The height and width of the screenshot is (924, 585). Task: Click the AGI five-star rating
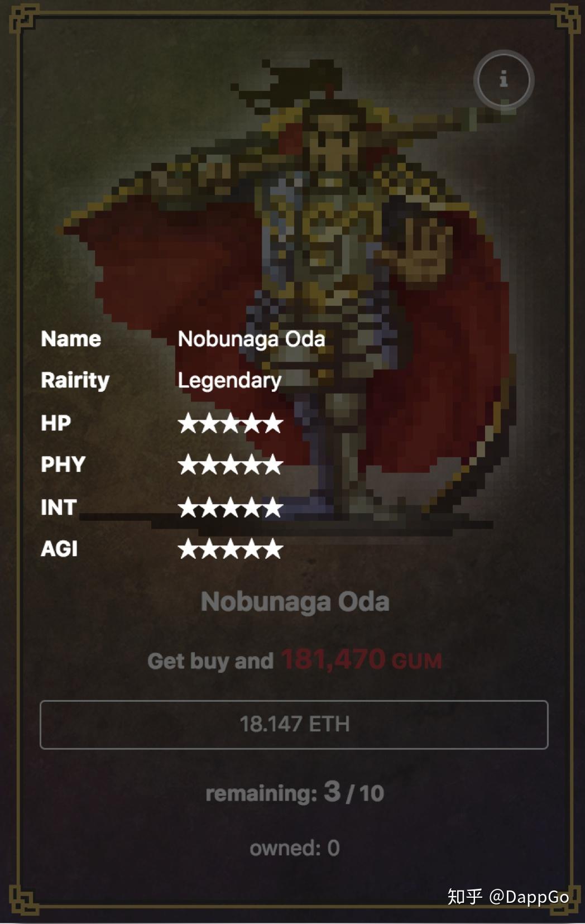(x=231, y=549)
